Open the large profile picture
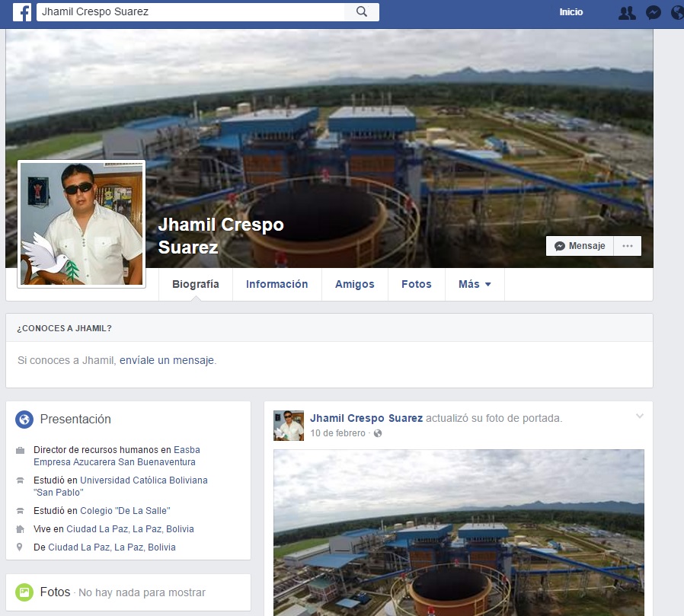684x616 pixels. [82, 224]
